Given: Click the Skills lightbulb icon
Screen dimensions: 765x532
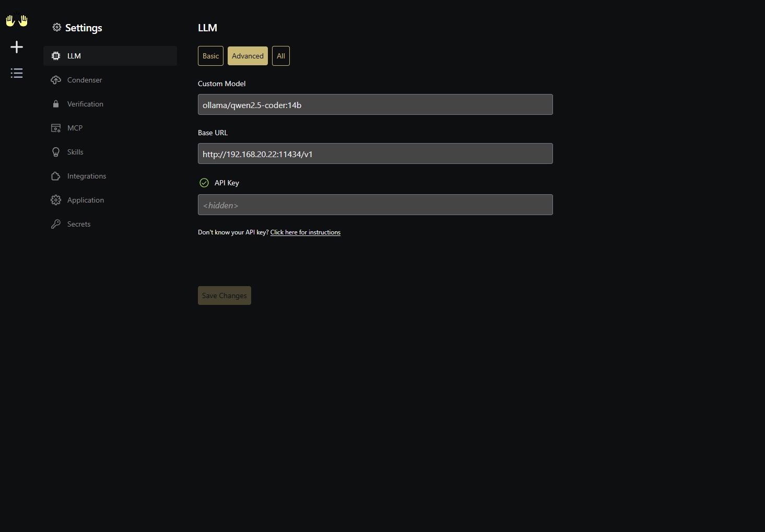Looking at the screenshot, I should click(56, 152).
